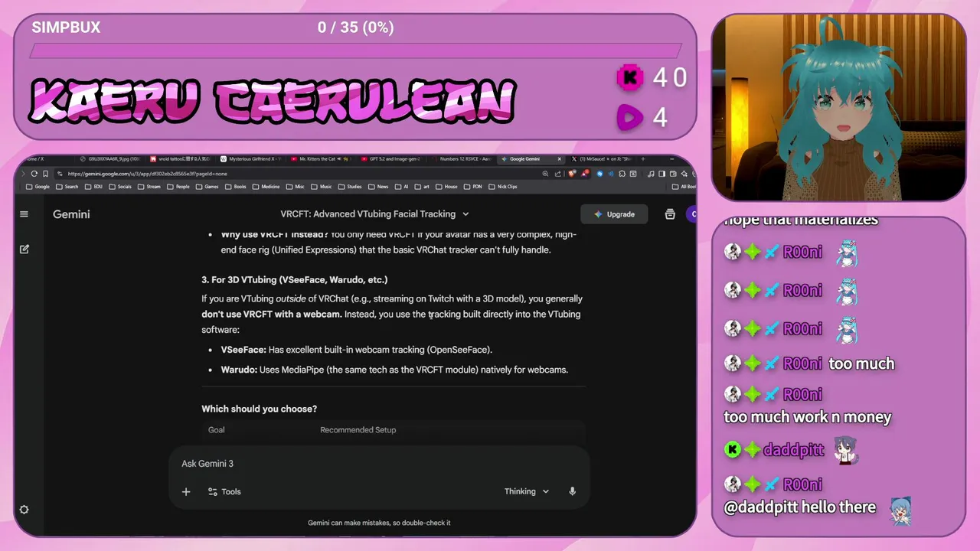Click the Gemini logo text
The height and width of the screenshot is (551, 980).
tap(71, 214)
